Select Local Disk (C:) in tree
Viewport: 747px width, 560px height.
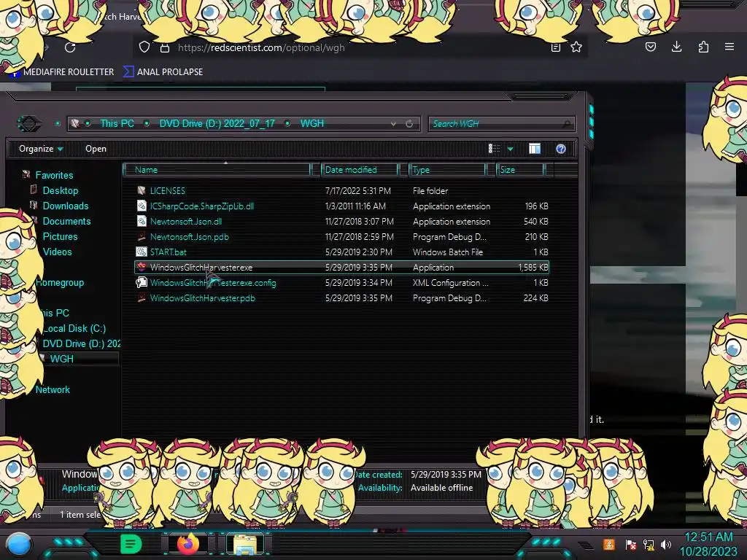(74, 328)
